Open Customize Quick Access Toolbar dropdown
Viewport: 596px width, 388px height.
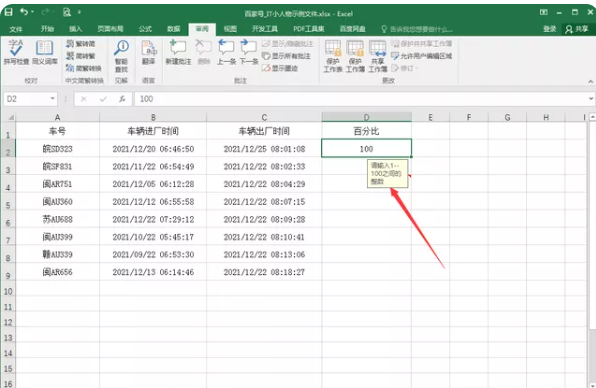79,13
